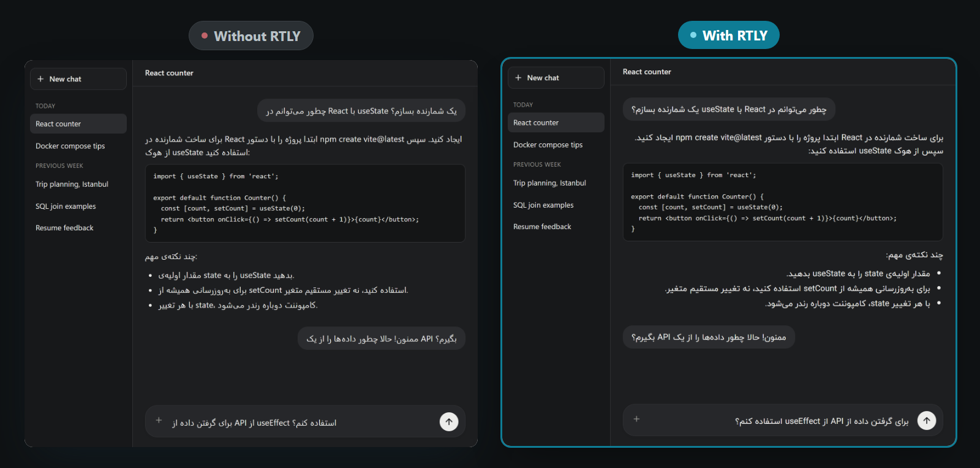This screenshot has height=468, width=980.
Task: Click the TODAY section label in Without RTLY sidebar
Action: (x=45, y=106)
